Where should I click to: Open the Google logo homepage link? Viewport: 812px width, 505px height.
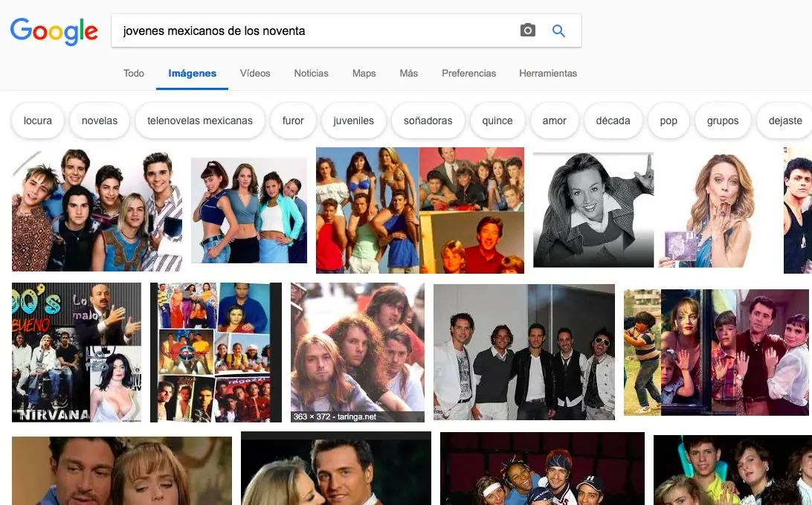(x=54, y=31)
